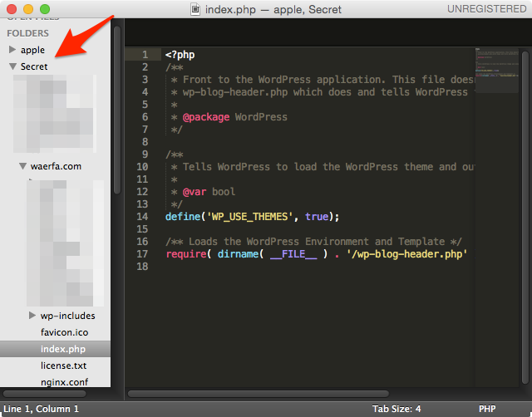Click the true constant on line 14
Viewport: 532px width, 417px height.
[x=317, y=217]
